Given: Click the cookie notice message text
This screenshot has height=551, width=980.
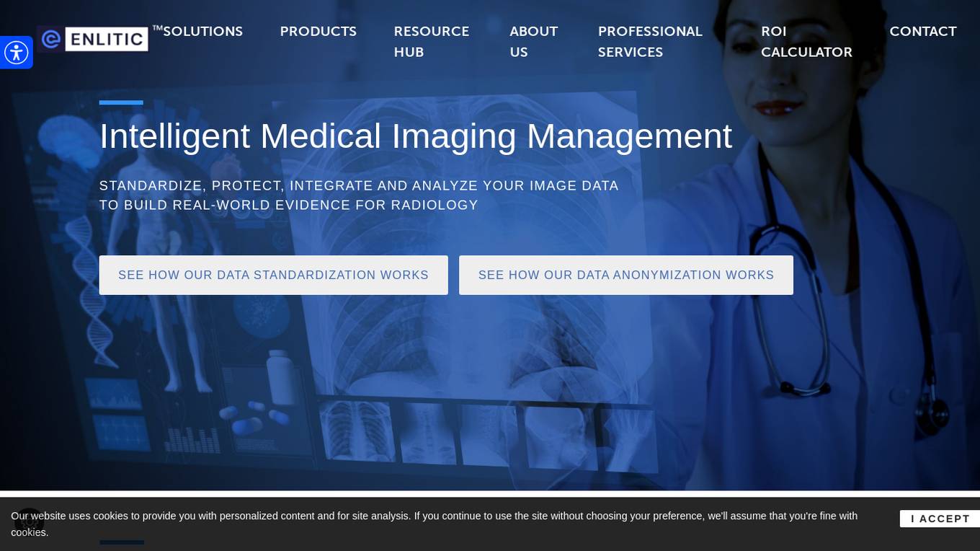Looking at the screenshot, I should (434, 524).
